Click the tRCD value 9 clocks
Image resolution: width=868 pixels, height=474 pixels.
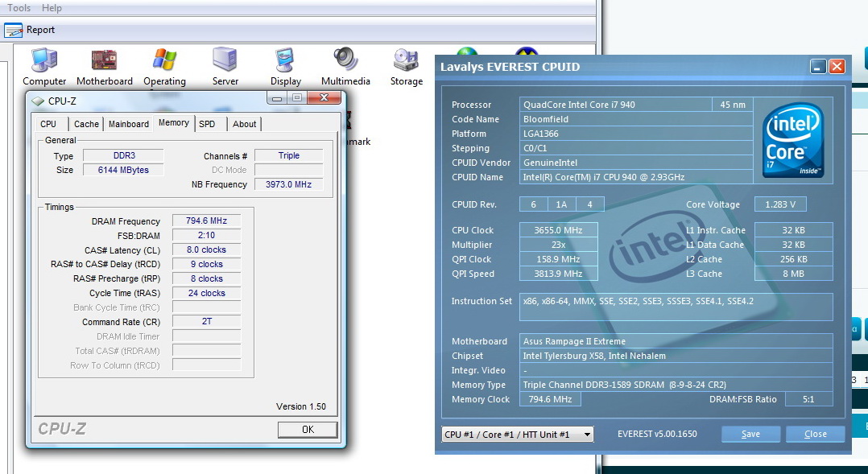(x=206, y=265)
